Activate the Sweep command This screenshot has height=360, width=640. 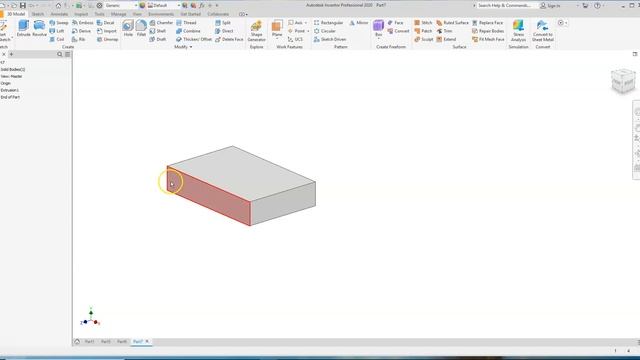pos(59,23)
